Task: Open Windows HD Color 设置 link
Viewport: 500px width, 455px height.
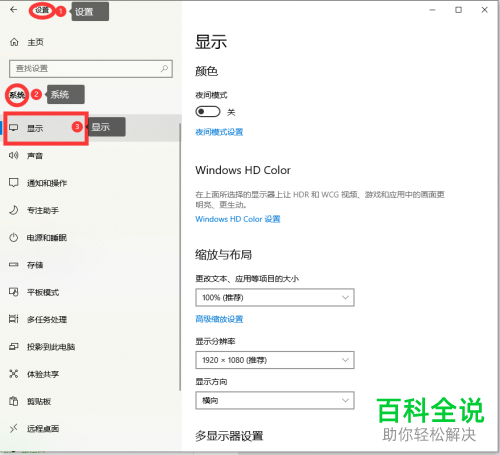Action: tap(238, 219)
